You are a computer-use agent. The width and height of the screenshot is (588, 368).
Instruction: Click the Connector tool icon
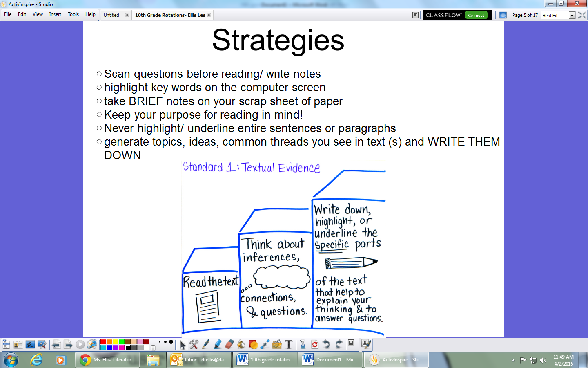[x=265, y=344]
